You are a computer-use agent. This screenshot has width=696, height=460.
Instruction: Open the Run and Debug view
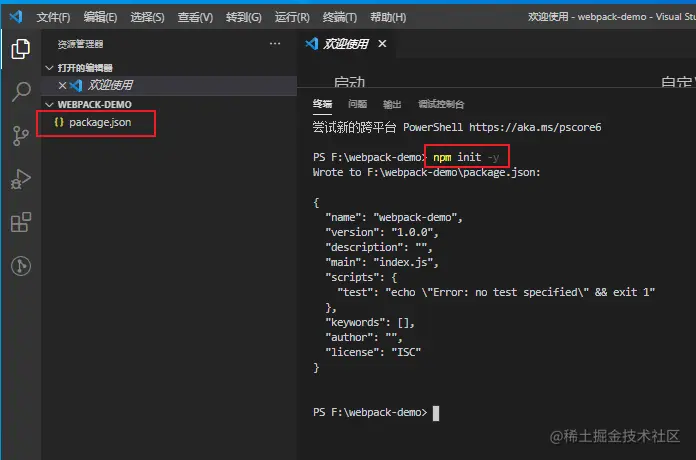click(20, 179)
